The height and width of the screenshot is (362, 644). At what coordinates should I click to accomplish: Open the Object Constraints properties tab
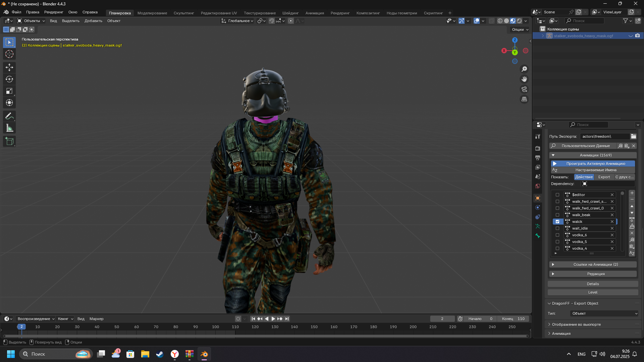click(x=538, y=217)
